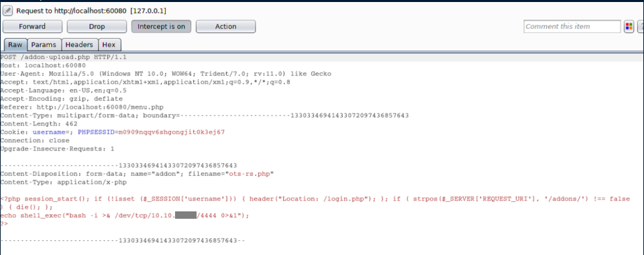Image resolution: width=644 pixels, height=255 pixels.
Task: Click the Connection: close line
Action: pos(34,140)
